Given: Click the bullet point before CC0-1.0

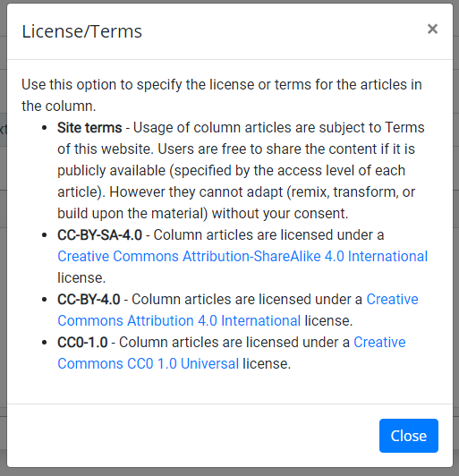Looking at the screenshot, I should tap(45, 343).
